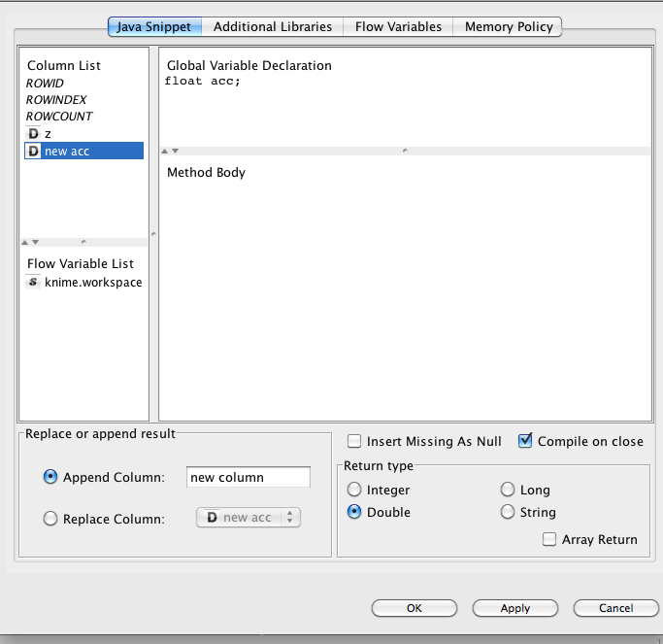The image size is (663, 644).
Task: Enable Array Return checkbox
Action: pos(549,539)
